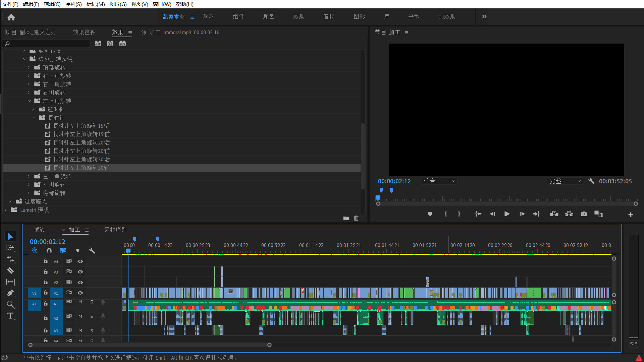Go to In point button

tap(478, 214)
